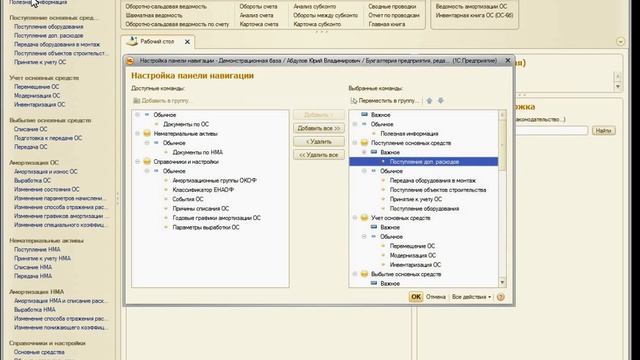Image resolution: width=640 pixels, height=360 pixels.
Task: Collapse the Выбытие основных средств node in selected commands
Action: 355,274
